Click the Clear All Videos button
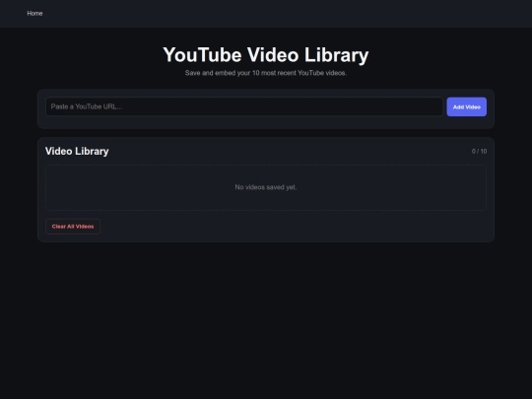 [x=73, y=227]
